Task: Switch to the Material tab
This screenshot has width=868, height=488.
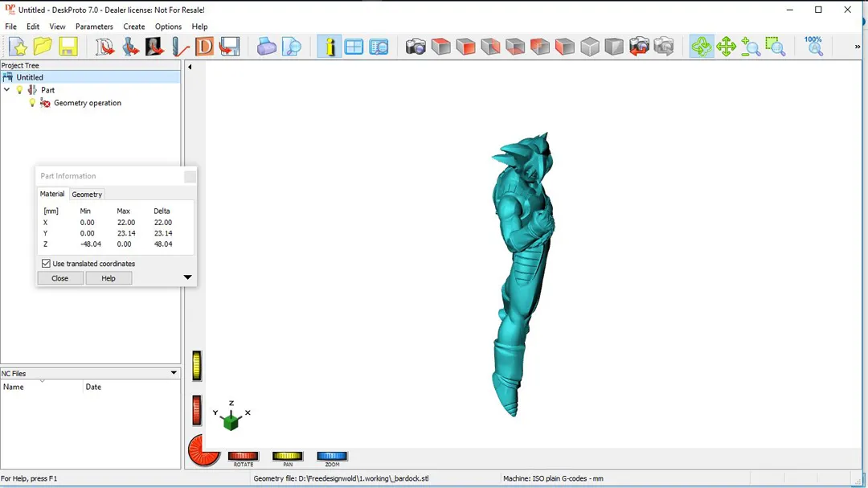Action: click(x=52, y=194)
